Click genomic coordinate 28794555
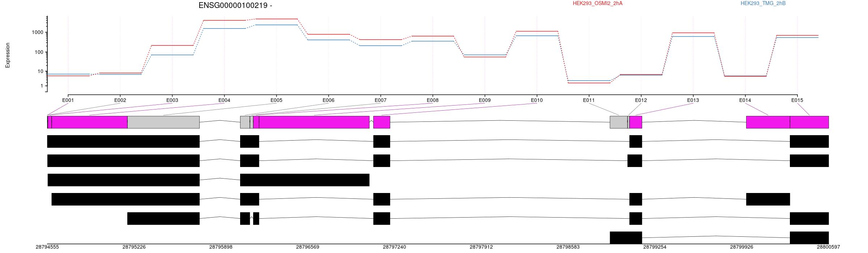This screenshot has height=253, width=868. pos(47,247)
